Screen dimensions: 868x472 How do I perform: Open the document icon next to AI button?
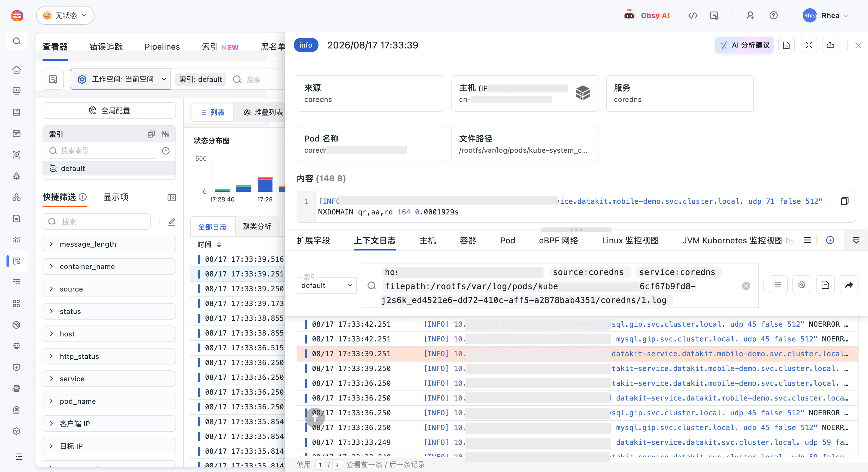pos(786,45)
